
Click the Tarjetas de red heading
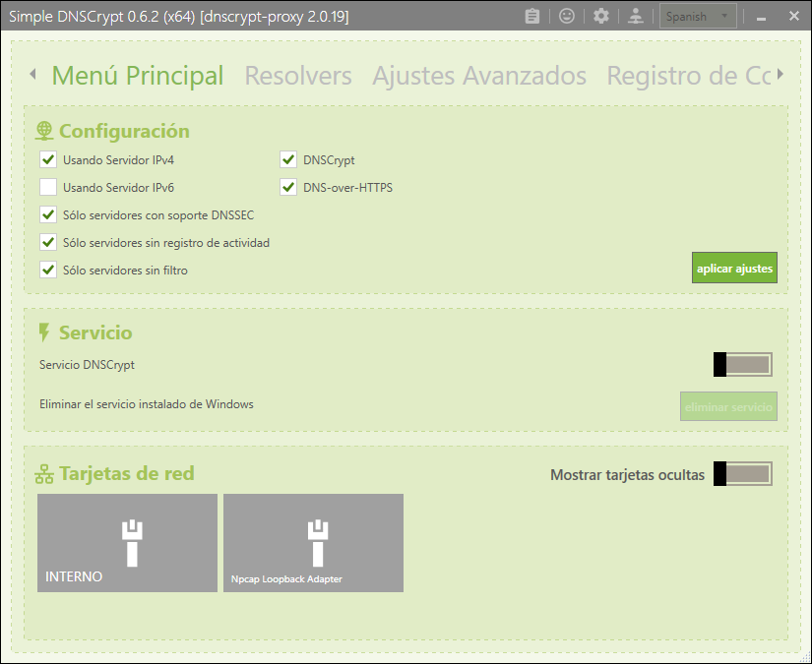(127, 473)
